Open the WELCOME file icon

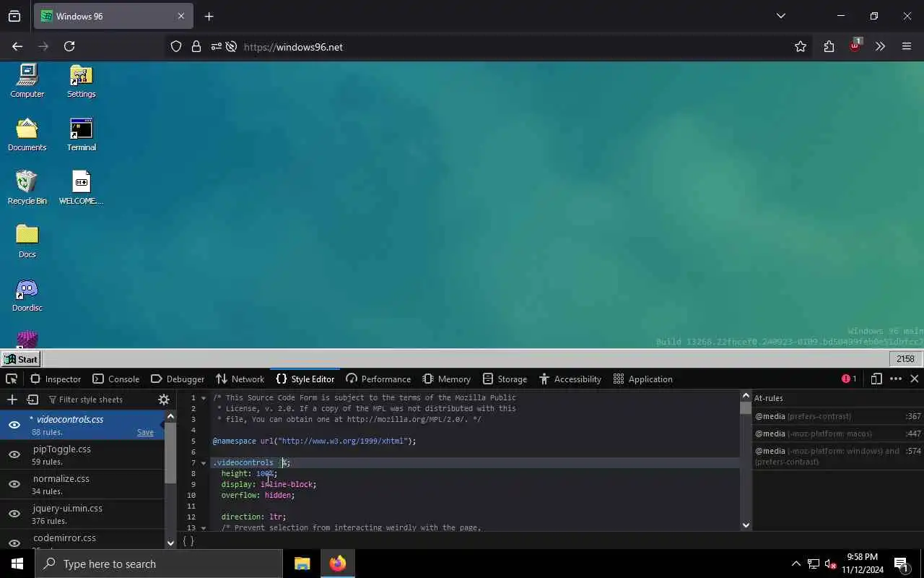[81, 188]
